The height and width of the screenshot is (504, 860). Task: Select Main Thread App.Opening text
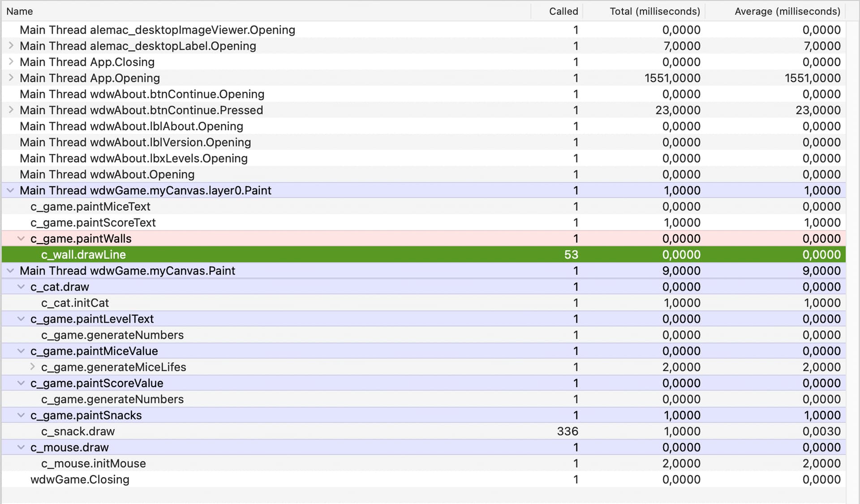90,78
